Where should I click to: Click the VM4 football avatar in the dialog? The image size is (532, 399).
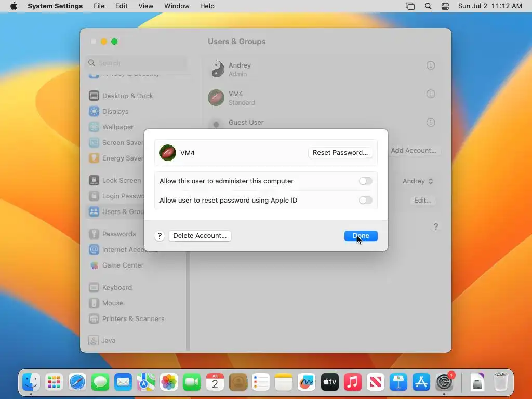(x=168, y=153)
